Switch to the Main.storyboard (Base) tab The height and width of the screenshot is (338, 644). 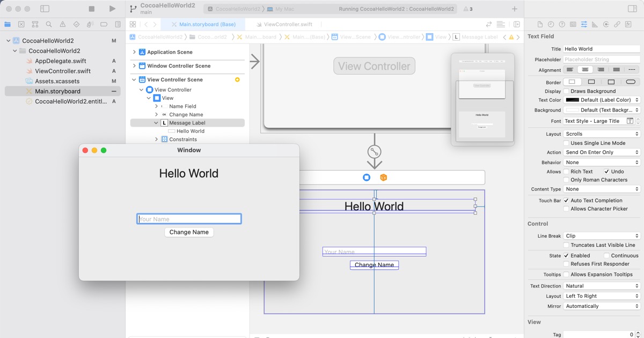[203, 24]
